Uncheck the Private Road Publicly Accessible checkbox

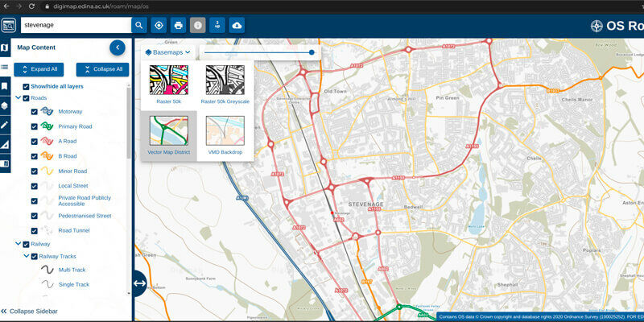[35, 200]
